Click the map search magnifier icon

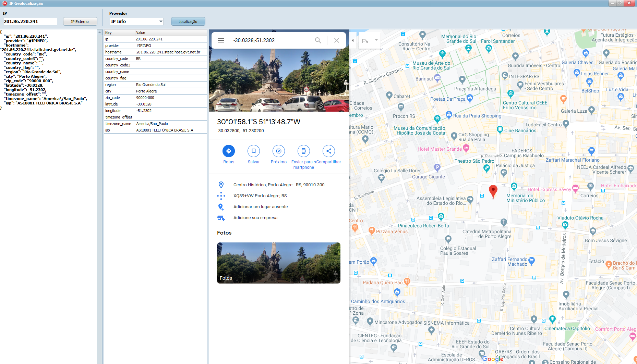point(318,40)
